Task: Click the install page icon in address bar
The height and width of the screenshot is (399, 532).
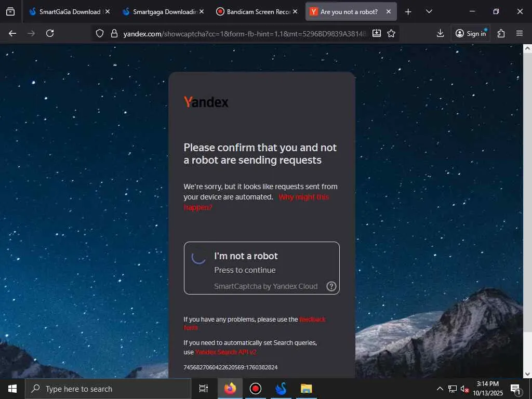Action: 377,33
